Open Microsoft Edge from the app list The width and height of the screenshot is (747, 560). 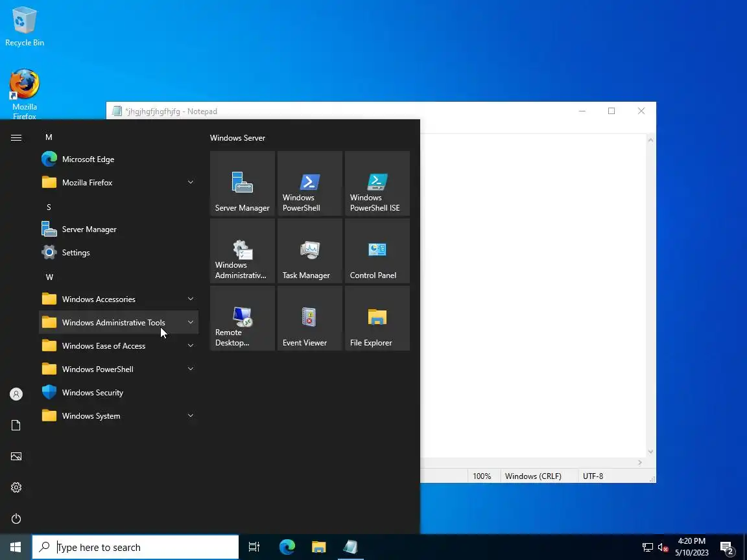119,159
